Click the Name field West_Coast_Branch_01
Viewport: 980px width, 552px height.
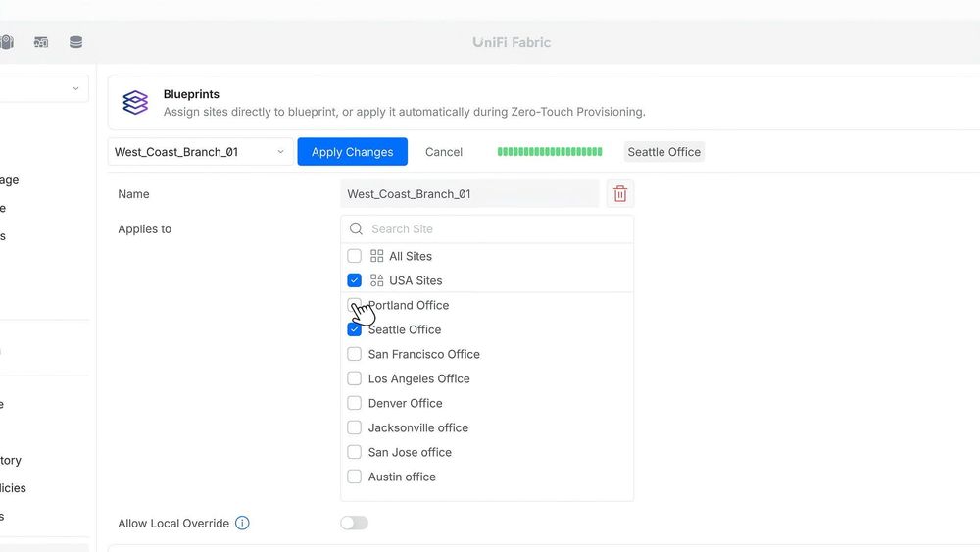[469, 194]
